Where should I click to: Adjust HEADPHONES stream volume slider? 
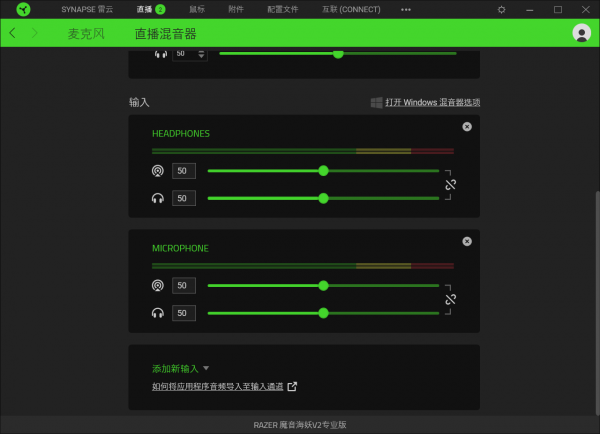(323, 171)
